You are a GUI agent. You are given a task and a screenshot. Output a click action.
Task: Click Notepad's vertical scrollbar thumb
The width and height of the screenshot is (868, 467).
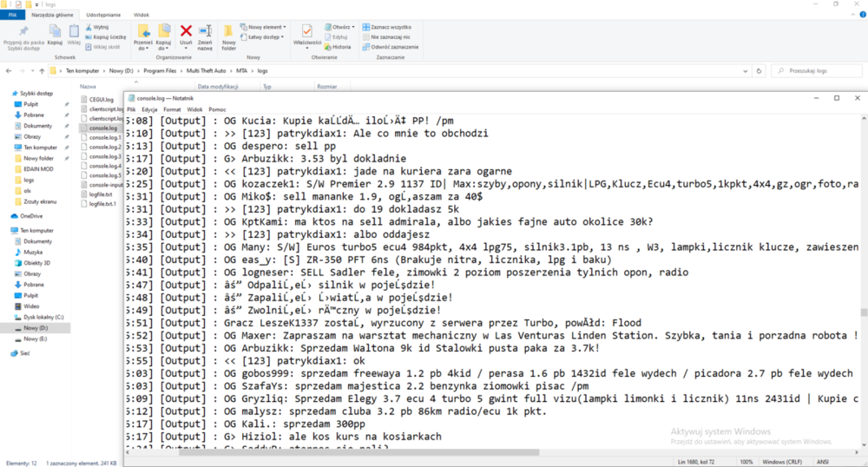pos(863,312)
